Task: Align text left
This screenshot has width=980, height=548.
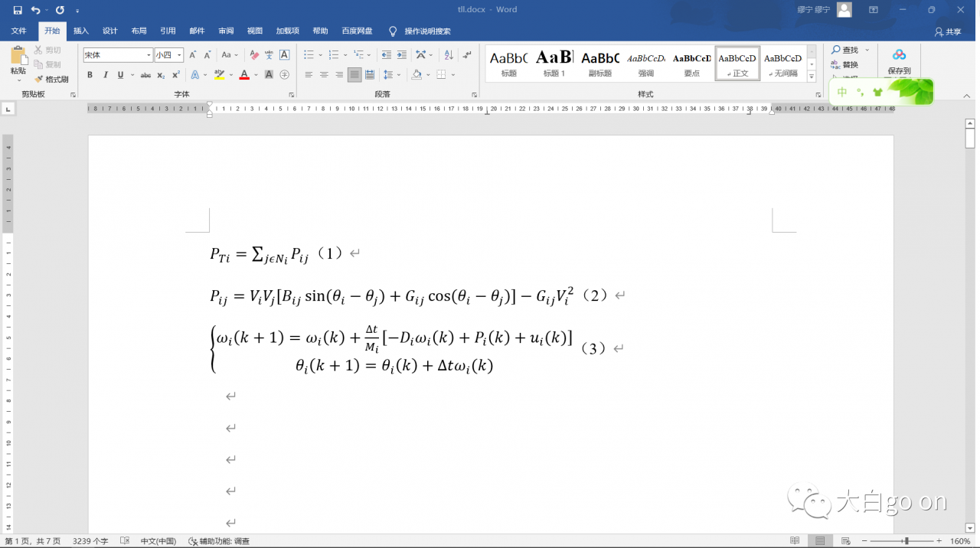Action: [309, 75]
